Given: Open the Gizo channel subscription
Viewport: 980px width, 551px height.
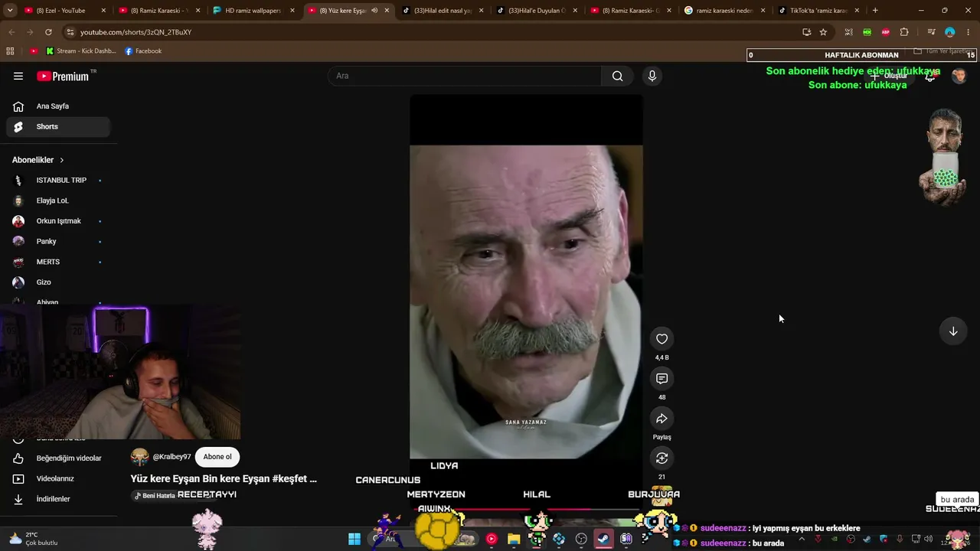Looking at the screenshot, I should 58,282.
